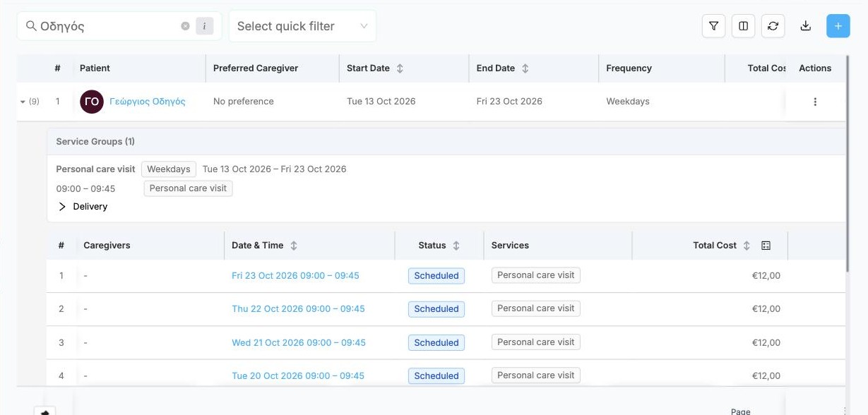Click the Fri 23 Oct 2026 end date cell

(x=509, y=102)
